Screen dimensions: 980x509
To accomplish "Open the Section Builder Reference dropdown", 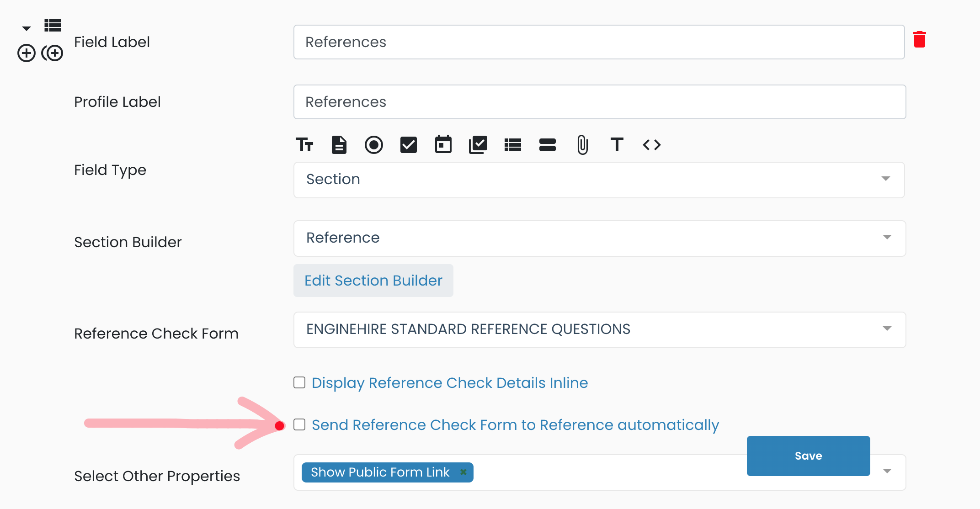I will (x=599, y=238).
